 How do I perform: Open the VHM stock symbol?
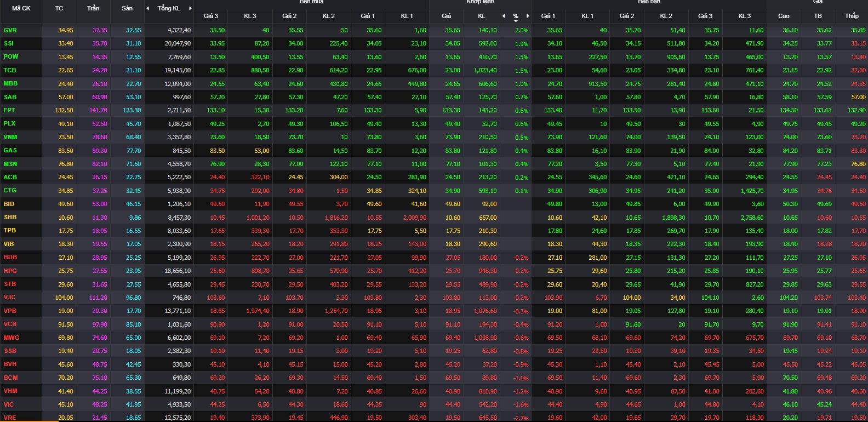pos(10,391)
